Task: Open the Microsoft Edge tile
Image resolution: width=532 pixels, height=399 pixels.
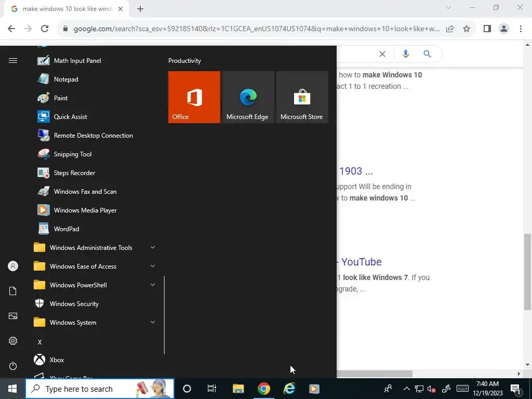Action: tap(248, 97)
